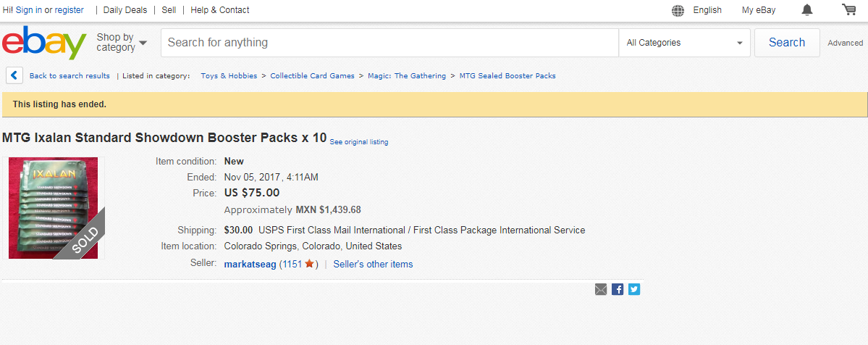Share listing on Facebook icon
Viewport: 868px width, 345px height.
618,289
